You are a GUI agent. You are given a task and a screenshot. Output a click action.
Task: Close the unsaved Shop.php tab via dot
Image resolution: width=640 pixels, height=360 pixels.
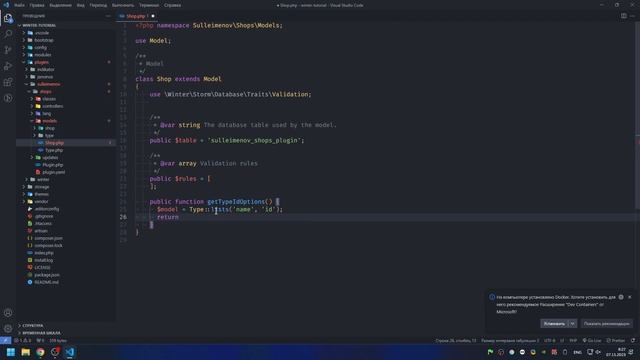coord(153,16)
